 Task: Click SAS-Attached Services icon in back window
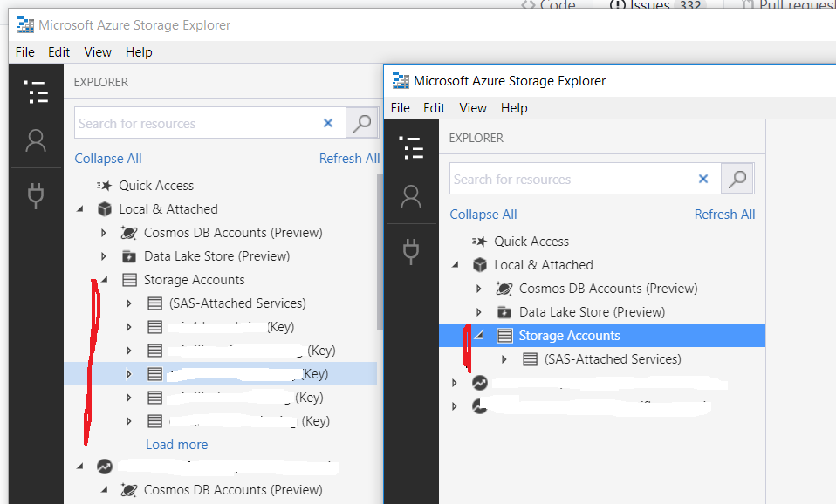[x=154, y=303]
